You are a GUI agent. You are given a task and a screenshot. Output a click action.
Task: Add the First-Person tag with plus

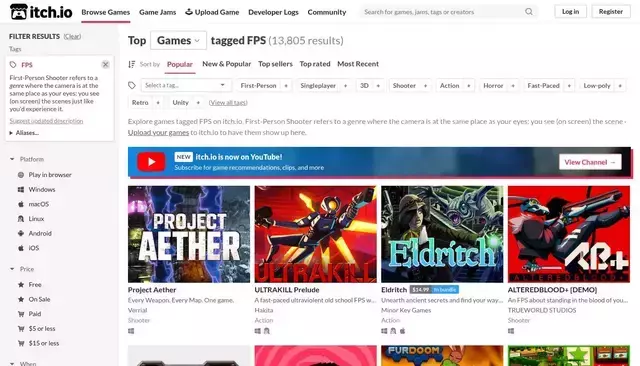pyautogui.click(x=286, y=86)
